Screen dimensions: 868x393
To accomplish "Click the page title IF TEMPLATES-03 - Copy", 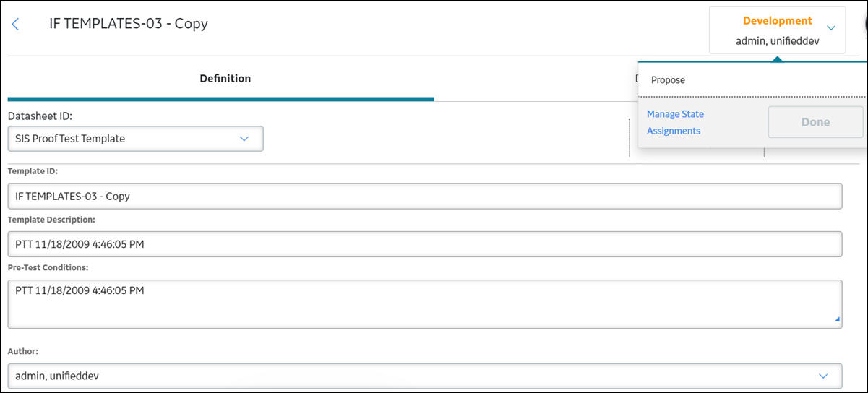I will coord(129,24).
